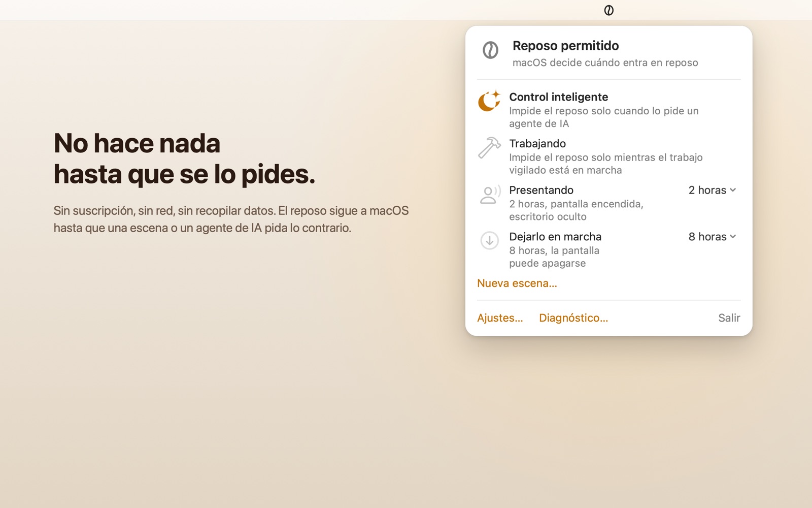Click the bean icon beside Reposo permitido
This screenshot has height=508, width=812.
tap(490, 50)
